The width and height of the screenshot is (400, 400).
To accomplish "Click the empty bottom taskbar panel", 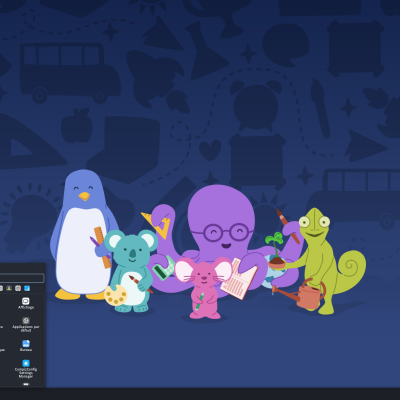I will point(200,394).
